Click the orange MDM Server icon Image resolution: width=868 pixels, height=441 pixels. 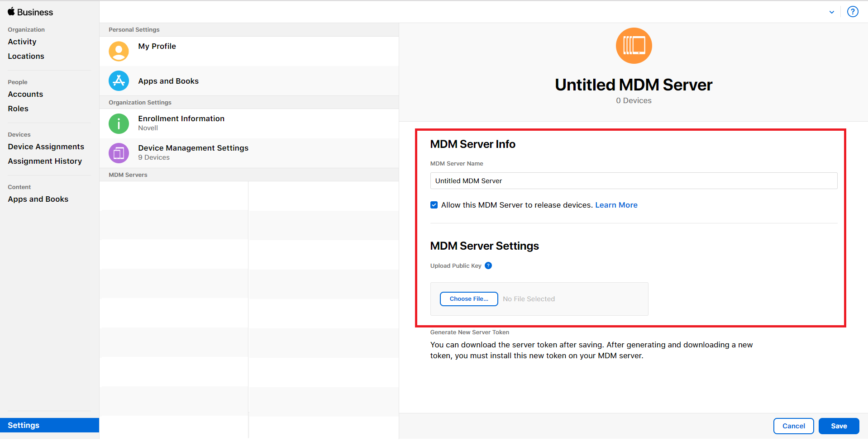click(634, 46)
